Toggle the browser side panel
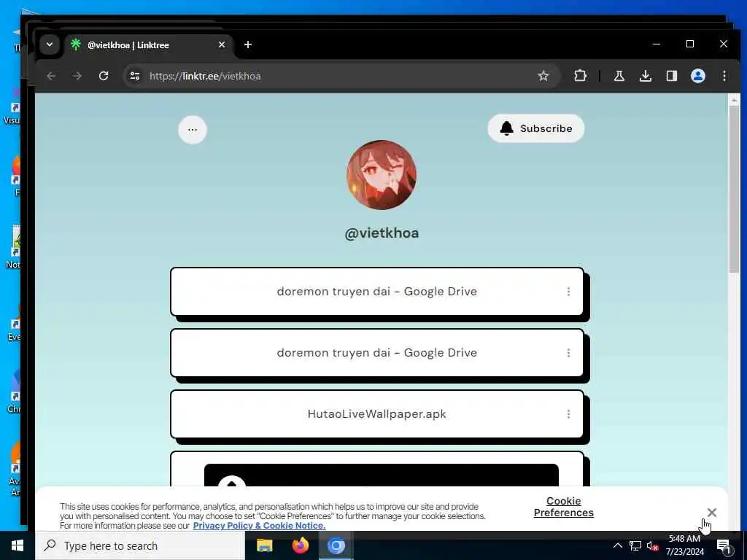747x560 pixels. pos(672,76)
